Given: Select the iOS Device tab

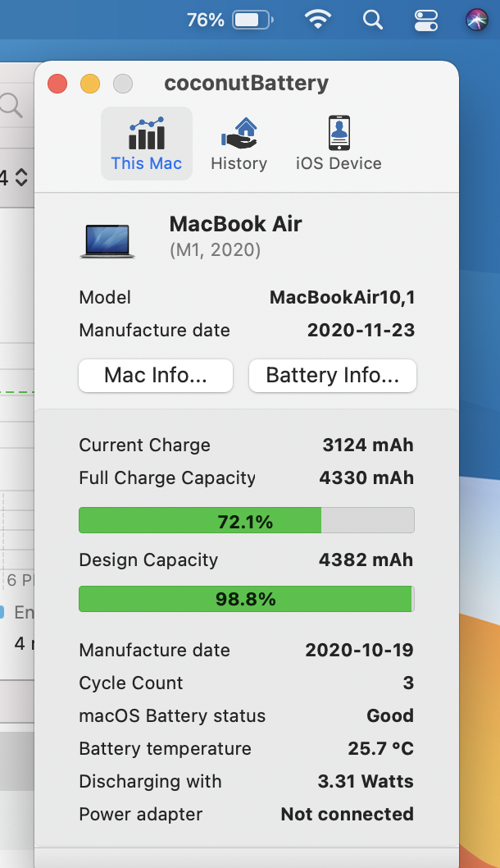Looking at the screenshot, I should tap(339, 144).
